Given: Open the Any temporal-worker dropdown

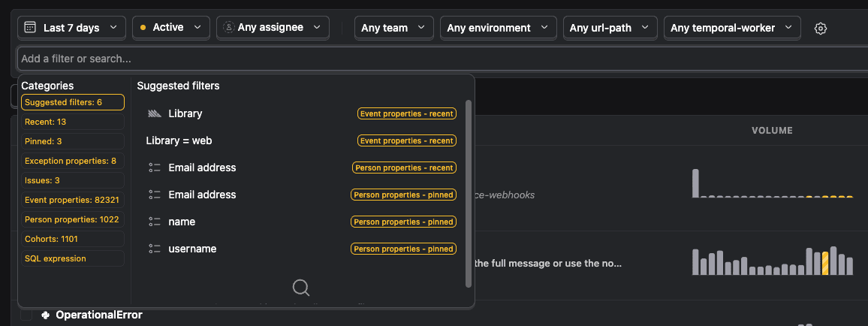Looking at the screenshot, I should pos(732,28).
